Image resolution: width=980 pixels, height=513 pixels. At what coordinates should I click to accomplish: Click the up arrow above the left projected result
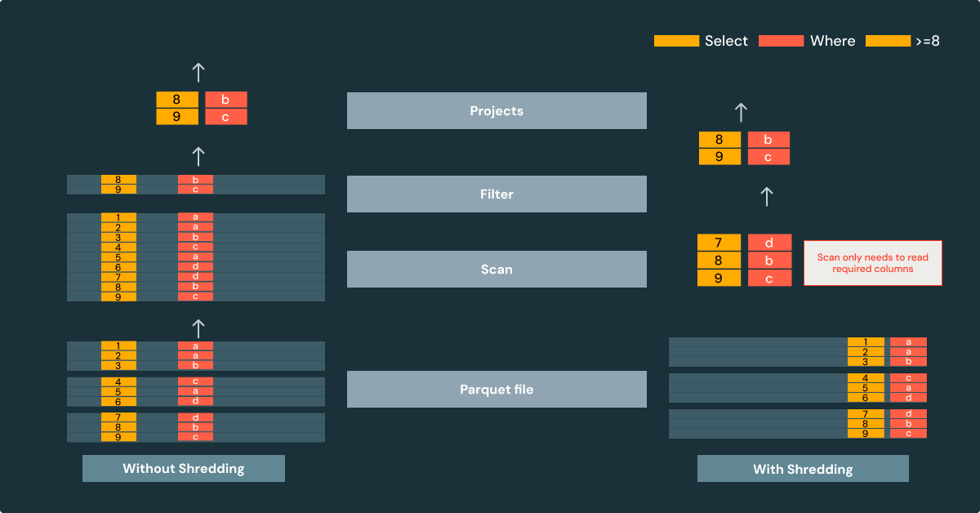tap(198, 72)
